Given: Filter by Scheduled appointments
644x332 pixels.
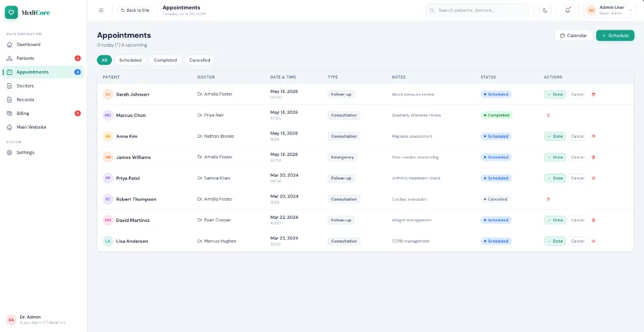Looking at the screenshot, I should (x=130, y=60).
